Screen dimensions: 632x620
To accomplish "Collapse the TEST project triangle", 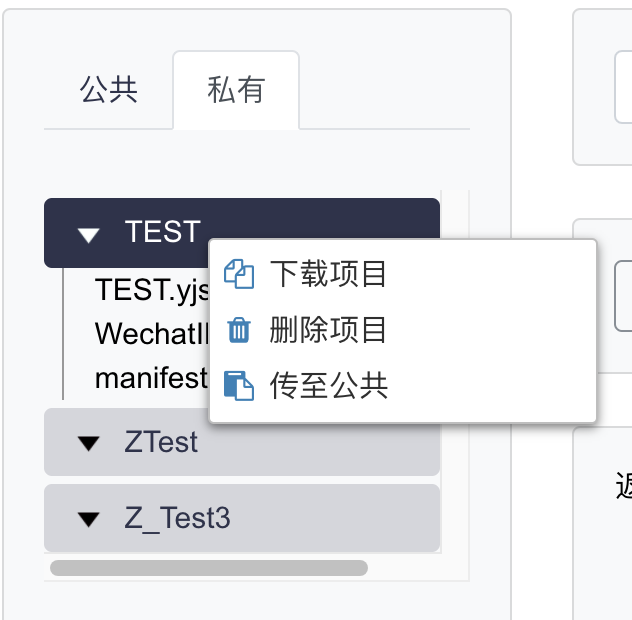I will click(89, 234).
